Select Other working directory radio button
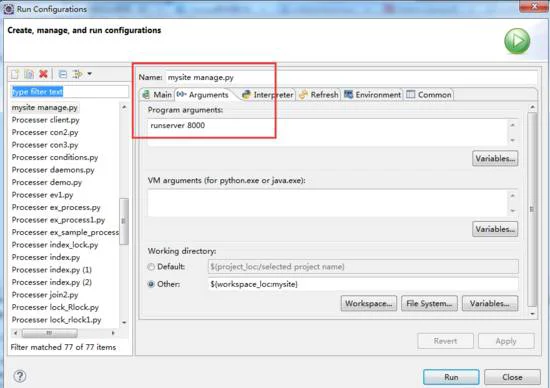The height and width of the screenshot is (388, 550). (x=151, y=284)
